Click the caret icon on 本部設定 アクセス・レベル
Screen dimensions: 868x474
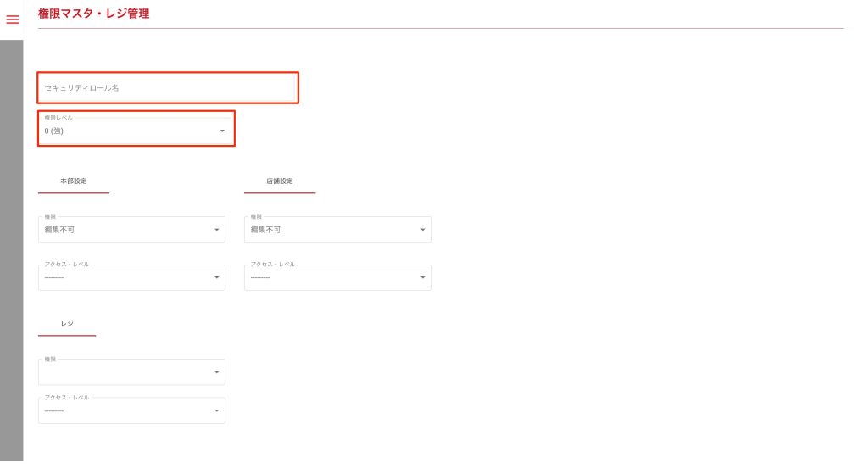[x=217, y=278]
